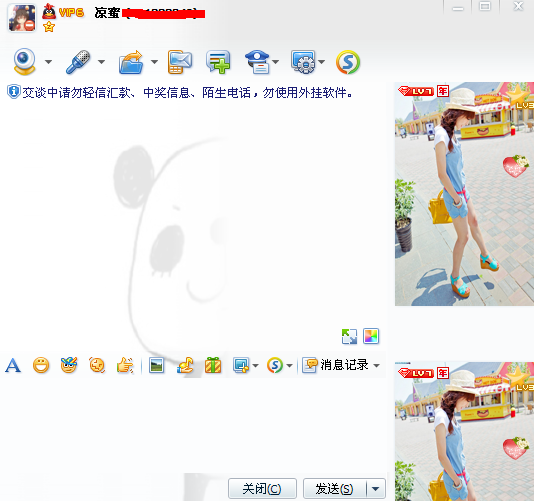This screenshot has height=501, width=534.
Task: Click the send file folder icon
Action: pyautogui.click(x=131, y=62)
